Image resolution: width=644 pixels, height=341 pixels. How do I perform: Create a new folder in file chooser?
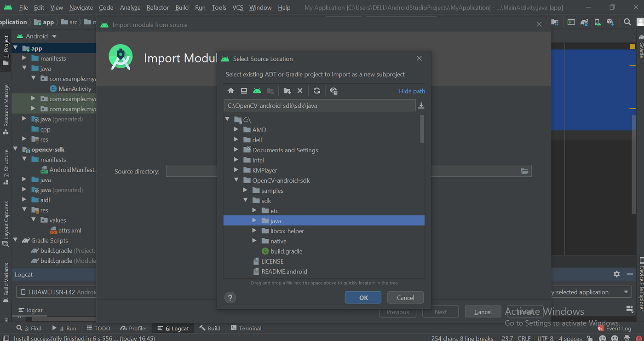point(287,91)
